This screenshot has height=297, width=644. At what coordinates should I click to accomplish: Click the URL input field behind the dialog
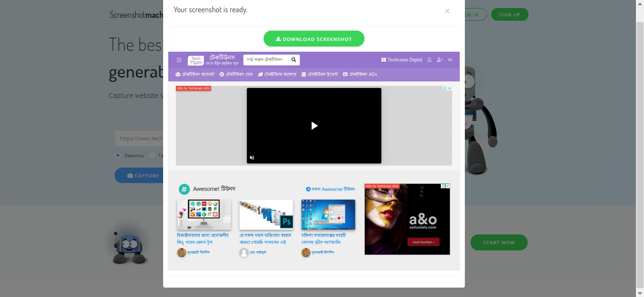pyautogui.click(x=139, y=138)
